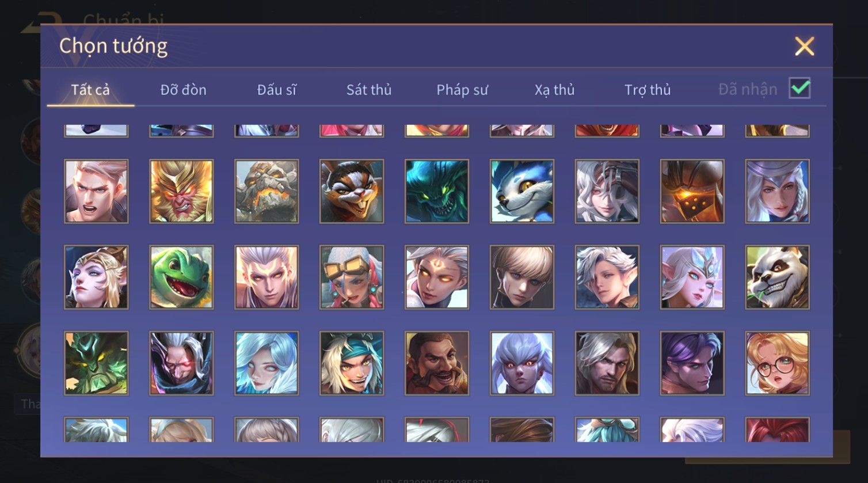Screen dimensions: 868x483
Task: Select the blue fox hero portrait
Action: point(522,191)
